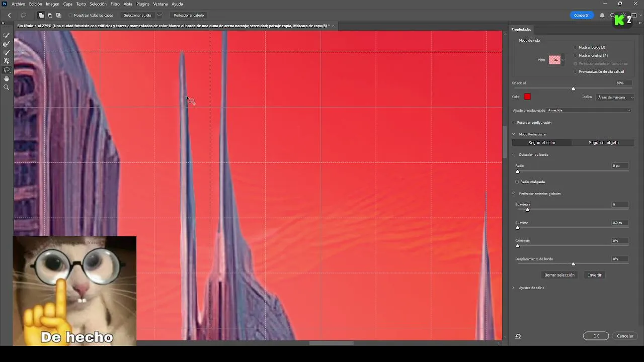The width and height of the screenshot is (644, 362).
Task: Click the back arrow in options bar
Action: click(9, 16)
